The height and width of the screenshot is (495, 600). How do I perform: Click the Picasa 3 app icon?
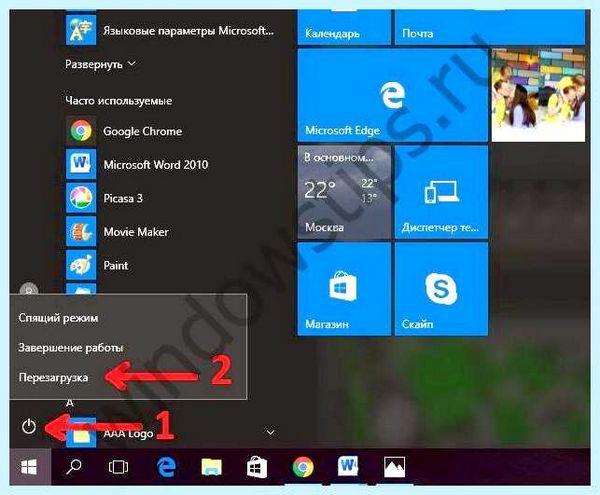(81, 198)
